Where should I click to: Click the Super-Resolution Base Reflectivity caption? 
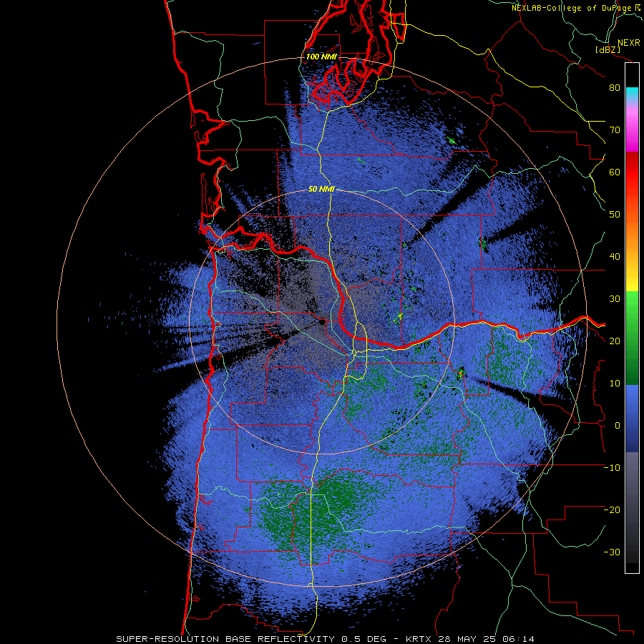(x=326, y=639)
